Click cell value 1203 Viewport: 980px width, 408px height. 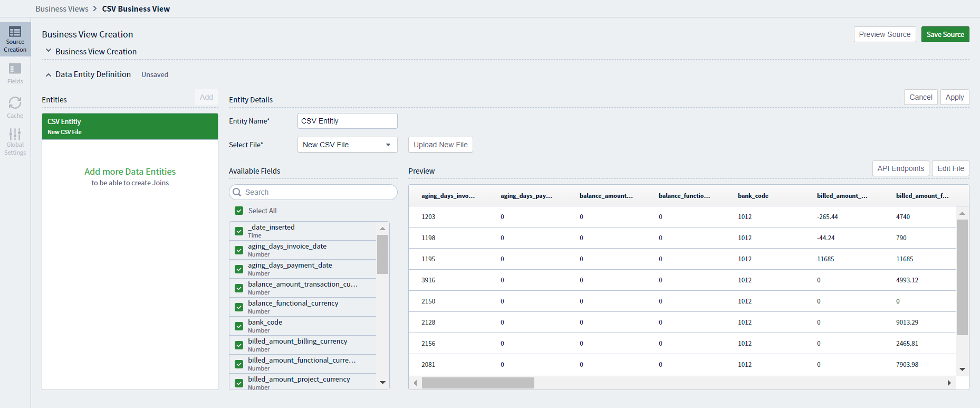(428, 217)
